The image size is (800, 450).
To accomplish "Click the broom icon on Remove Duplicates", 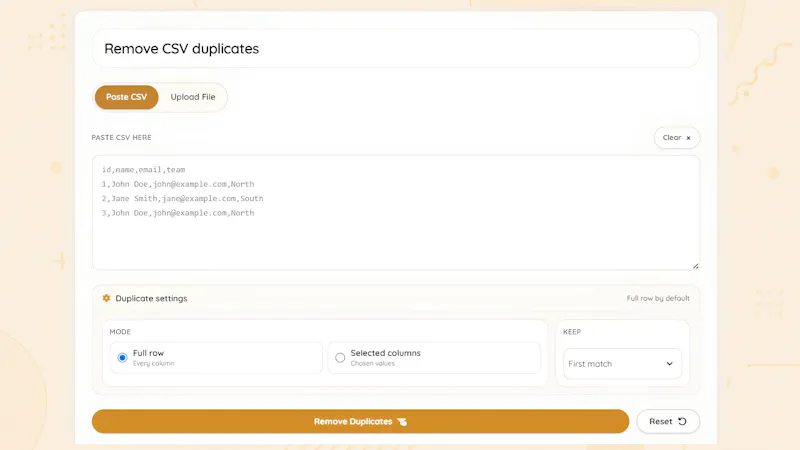I will pos(402,421).
